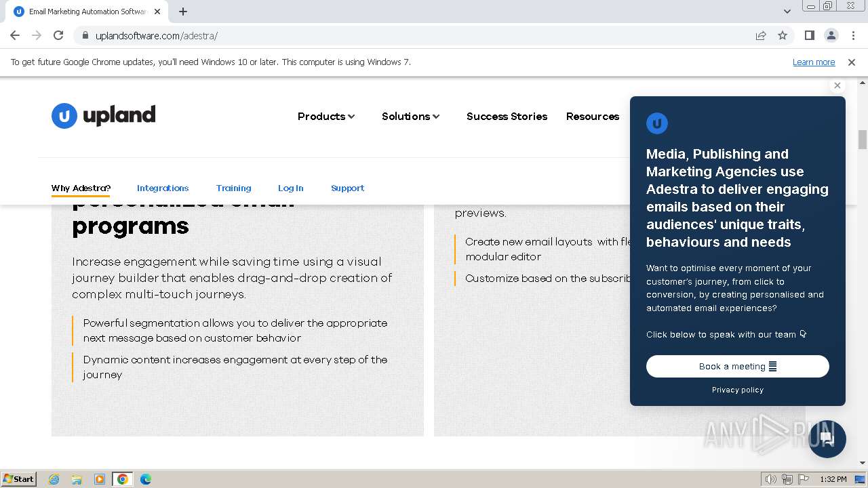Toggle the Chrome side panel
The height and width of the screenshot is (488, 868).
809,35
